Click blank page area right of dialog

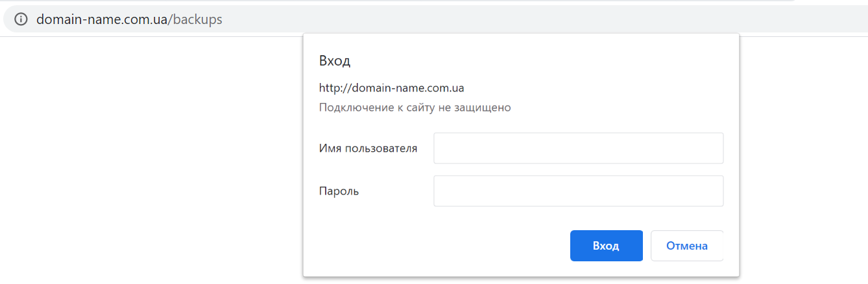(x=804, y=162)
